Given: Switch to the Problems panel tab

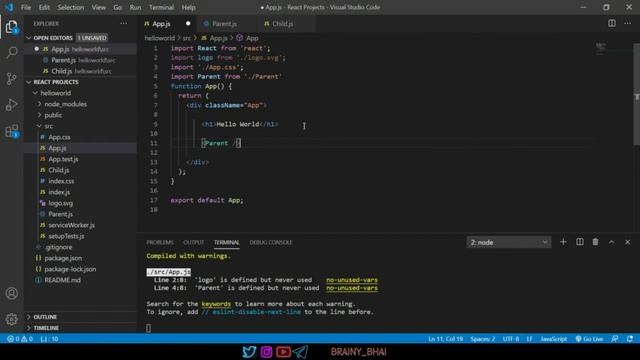Looking at the screenshot, I should [160, 242].
